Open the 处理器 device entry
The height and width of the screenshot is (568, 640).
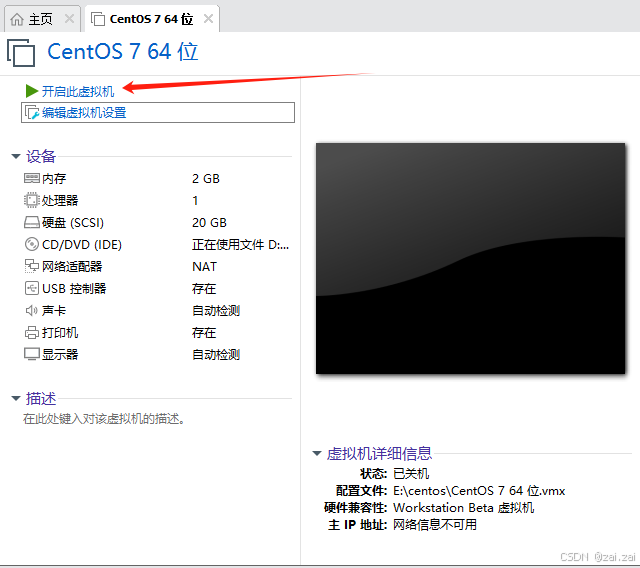coord(60,200)
